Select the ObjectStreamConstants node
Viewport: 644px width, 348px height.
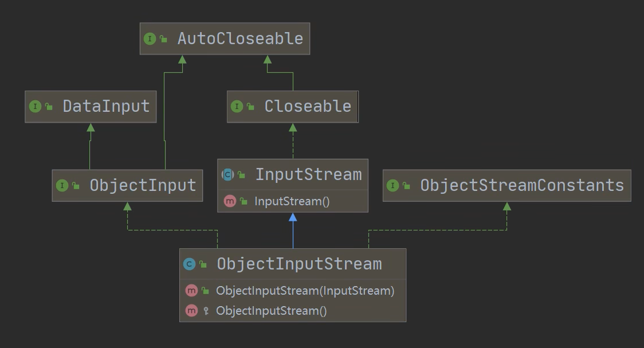pyautogui.click(x=521, y=186)
